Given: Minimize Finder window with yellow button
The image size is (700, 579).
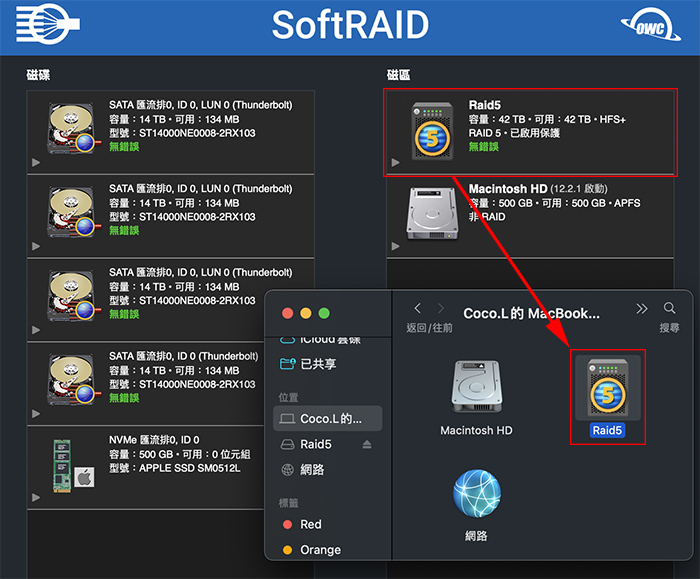Looking at the screenshot, I should (x=306, y=313).
